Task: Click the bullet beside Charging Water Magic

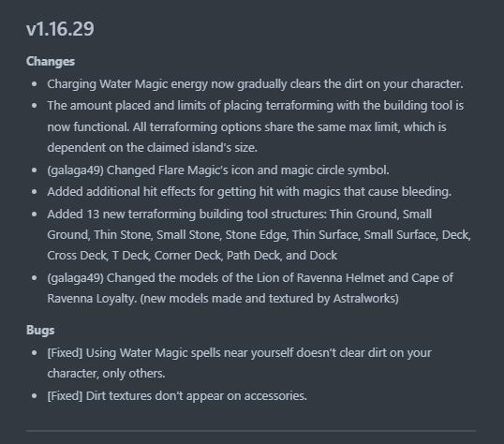Action: point(35,84)
